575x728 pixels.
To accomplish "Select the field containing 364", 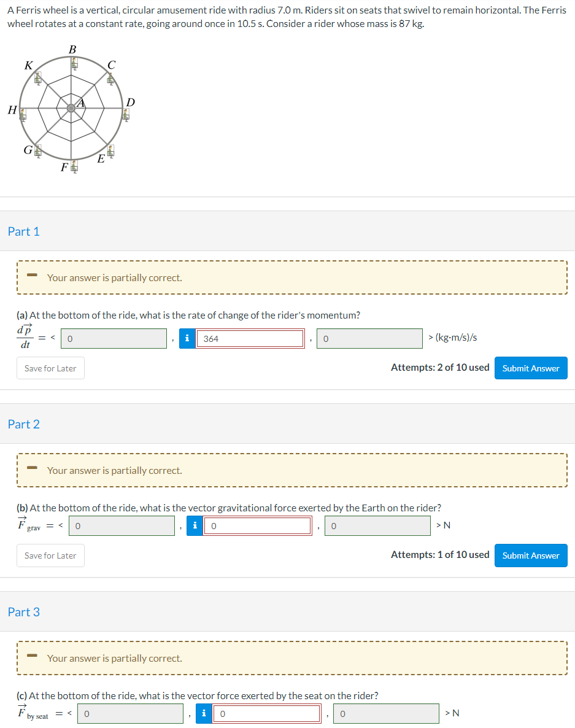I will (250, 338).
